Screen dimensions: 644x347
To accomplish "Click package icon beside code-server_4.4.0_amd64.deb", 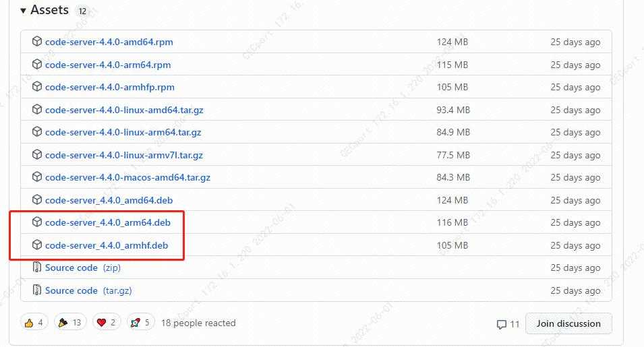I will point(37,199).
